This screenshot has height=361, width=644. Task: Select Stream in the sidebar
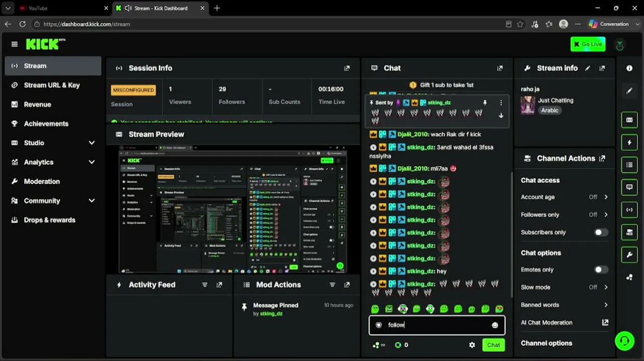(53, 66)
